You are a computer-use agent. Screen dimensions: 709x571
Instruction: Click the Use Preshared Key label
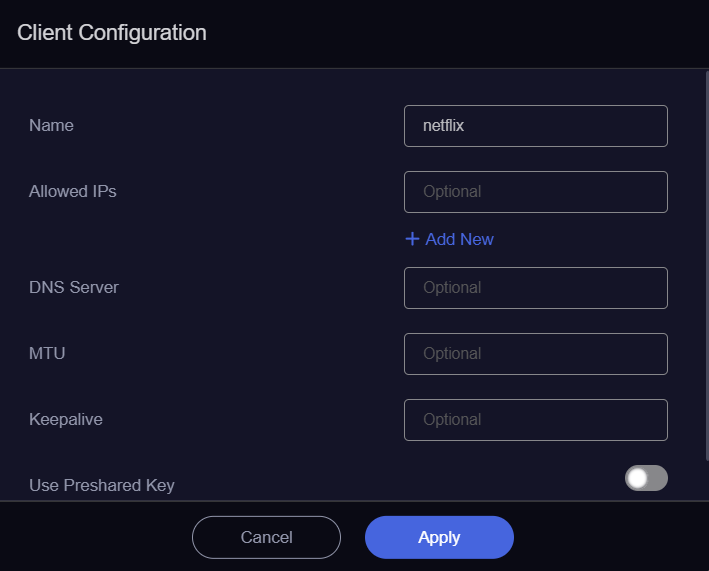click(x=102, y=485)
